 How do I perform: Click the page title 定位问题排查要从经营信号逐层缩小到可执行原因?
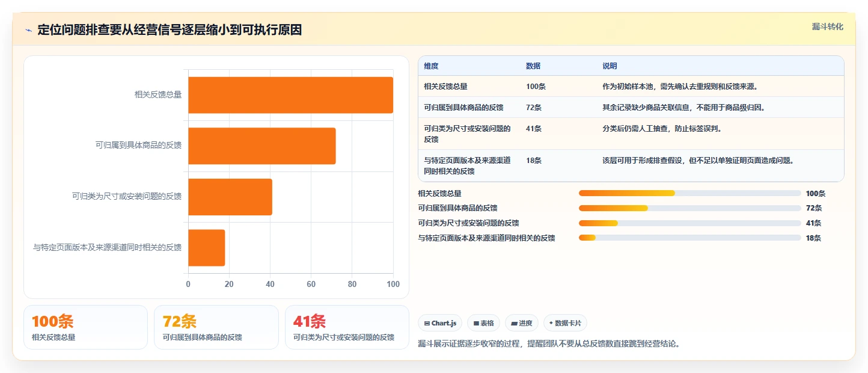point(170,30)
